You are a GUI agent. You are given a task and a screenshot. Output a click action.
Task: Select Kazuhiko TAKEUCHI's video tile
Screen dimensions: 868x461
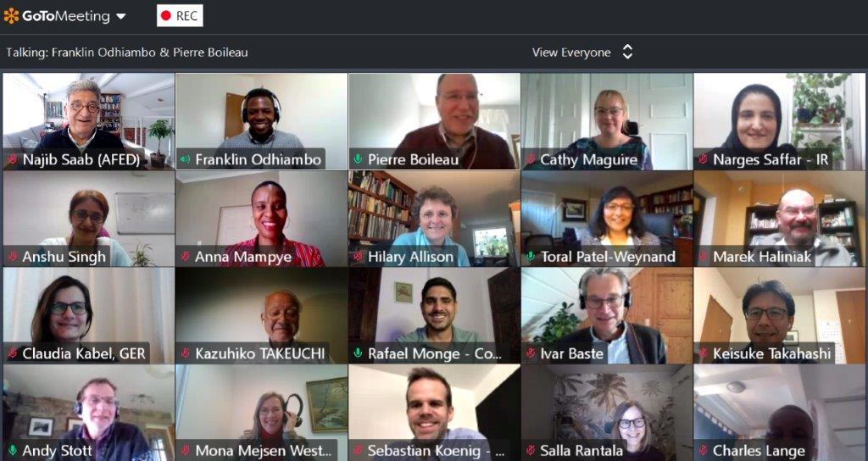pyautogui.click(x=261, y=315)
